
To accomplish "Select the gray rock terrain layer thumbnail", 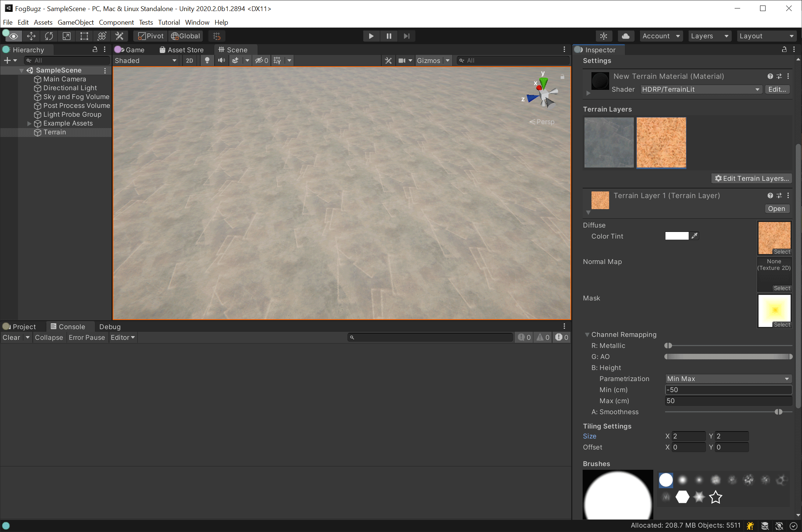I will pos(609,143).
